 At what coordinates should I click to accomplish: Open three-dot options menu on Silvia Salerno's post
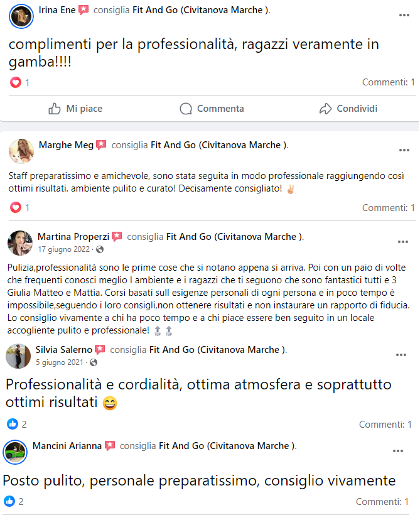(401, 355)
